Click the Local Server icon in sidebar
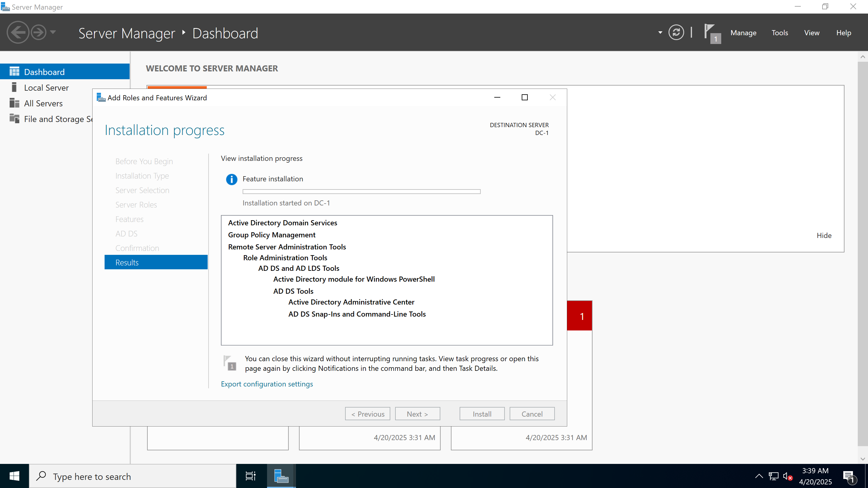 (x=14, y=87)
